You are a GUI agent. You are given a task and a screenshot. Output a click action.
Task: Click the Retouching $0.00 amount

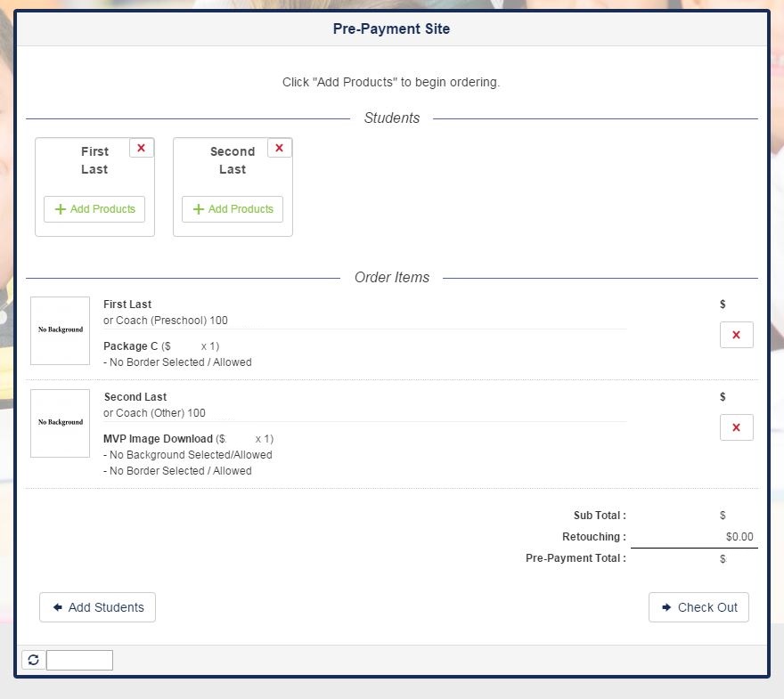739,537
